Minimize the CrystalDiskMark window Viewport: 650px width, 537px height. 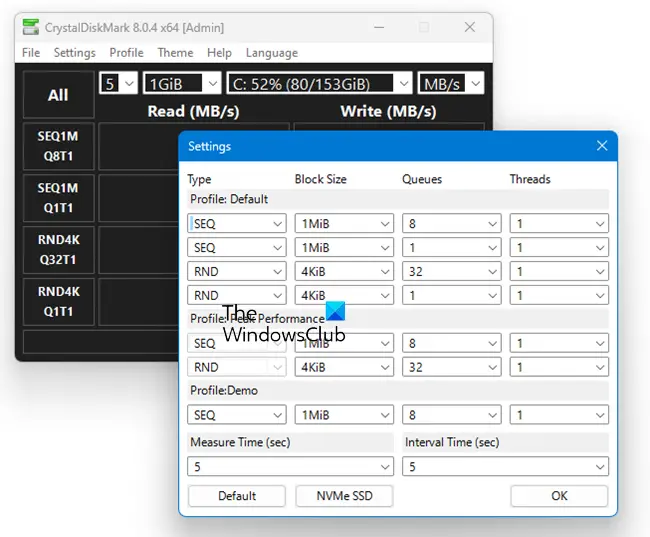(379, 27)
